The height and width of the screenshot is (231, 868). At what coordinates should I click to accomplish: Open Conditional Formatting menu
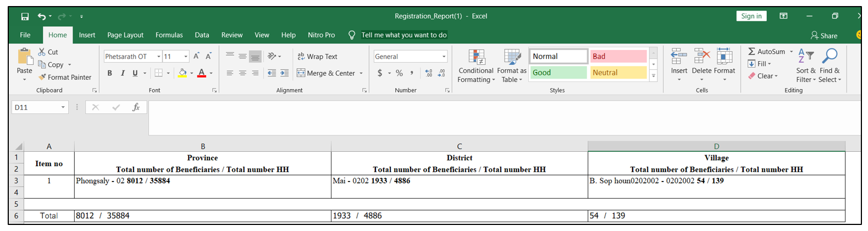pyautogui.click(x=476, y=66)
